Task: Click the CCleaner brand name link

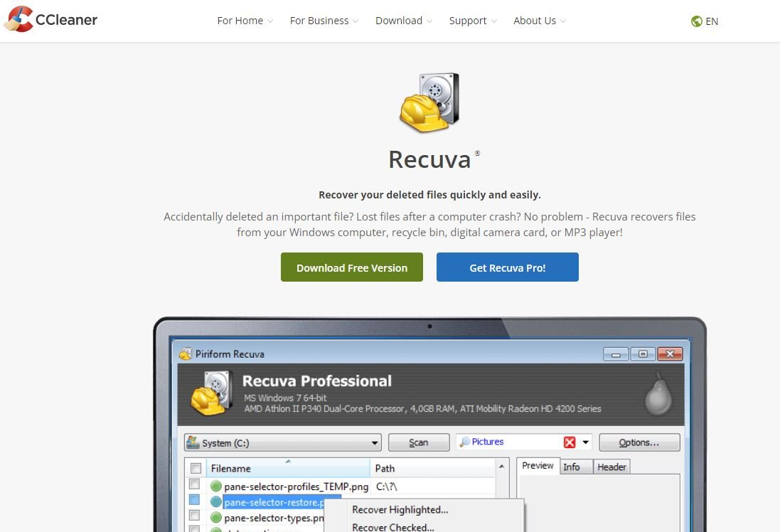Action: 66,20
